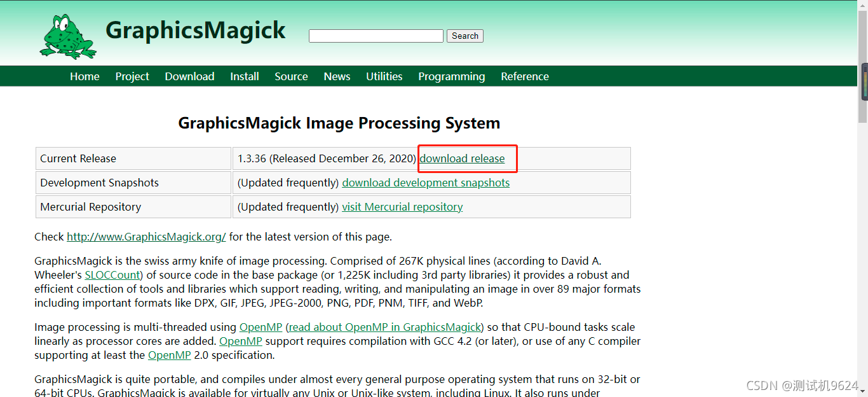Open the Utilities nav item
The image size is (868, 397).
(x=384, y=76)
